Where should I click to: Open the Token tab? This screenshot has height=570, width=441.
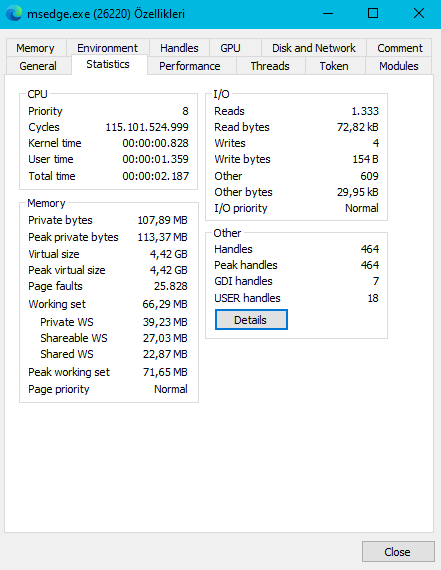pos(334,66)
